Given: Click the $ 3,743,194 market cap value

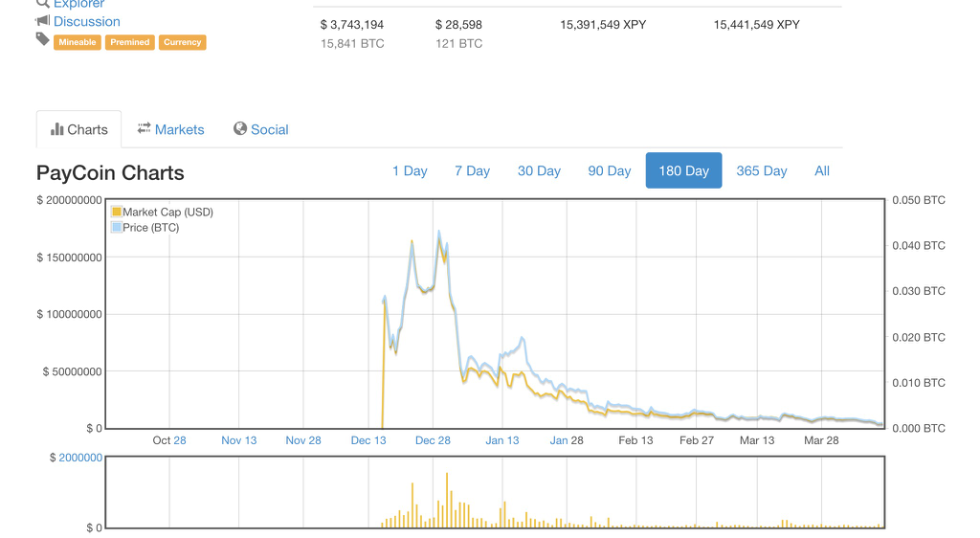Looking at the screenshot, I should click(x=352, y=24).
